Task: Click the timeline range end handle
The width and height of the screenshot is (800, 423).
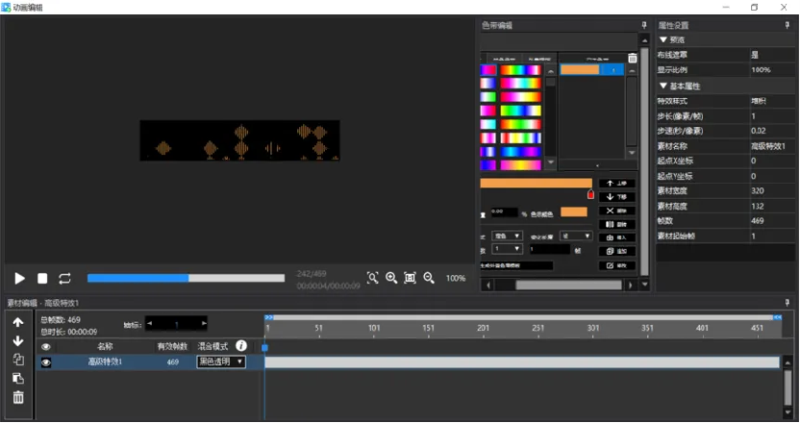Action: 778,317
